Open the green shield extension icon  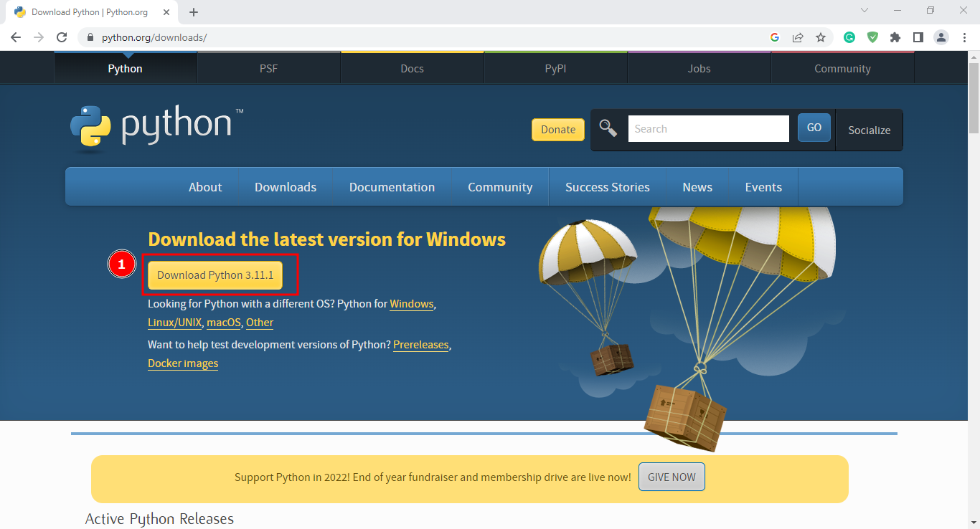(872, 37)
